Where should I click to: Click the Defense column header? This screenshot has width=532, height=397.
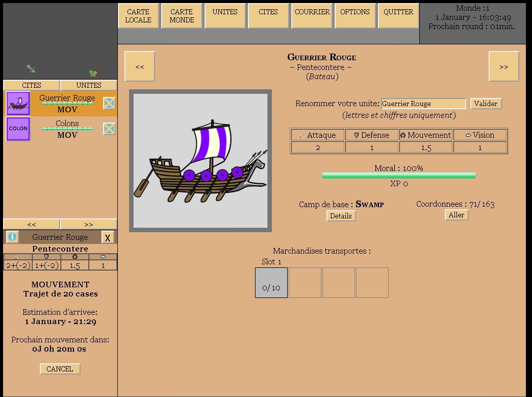372,135
